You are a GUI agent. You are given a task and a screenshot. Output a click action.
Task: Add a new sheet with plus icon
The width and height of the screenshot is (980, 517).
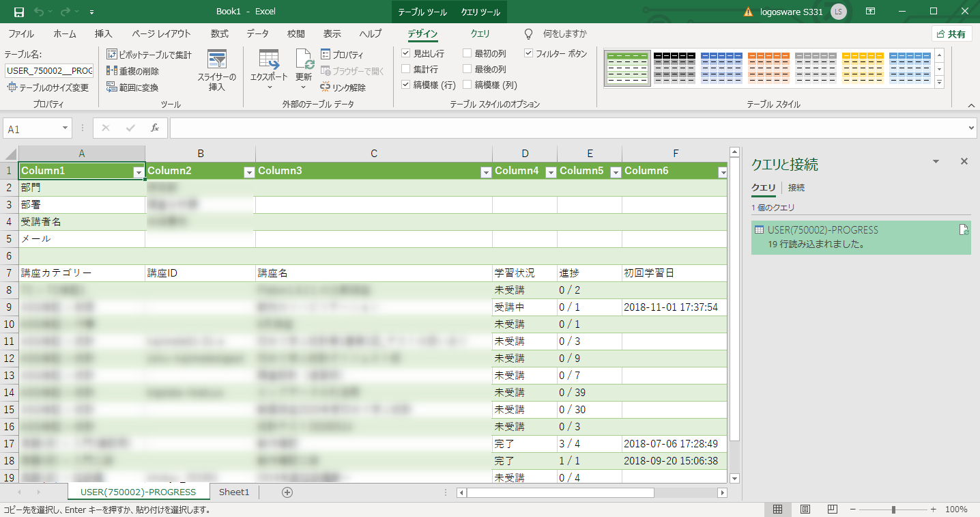coord(287,492)
